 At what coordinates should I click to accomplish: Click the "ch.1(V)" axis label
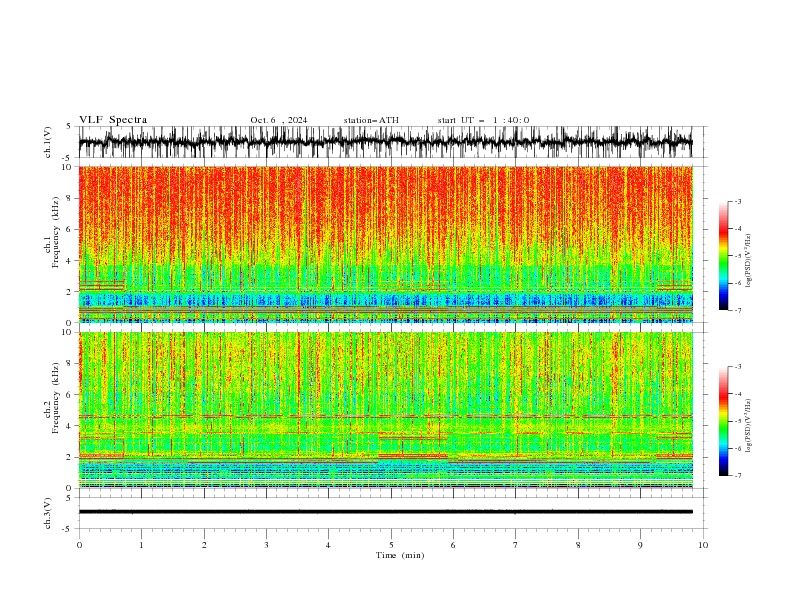tap(47, 142)
